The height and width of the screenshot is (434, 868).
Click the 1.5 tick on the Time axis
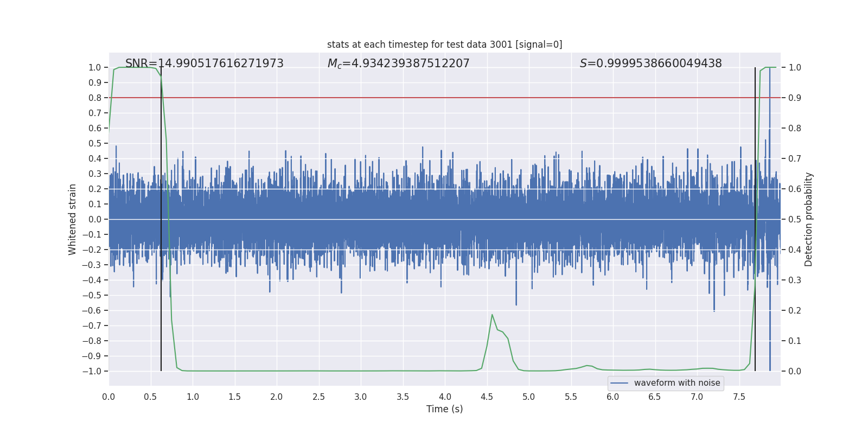[x=235, y=397]
